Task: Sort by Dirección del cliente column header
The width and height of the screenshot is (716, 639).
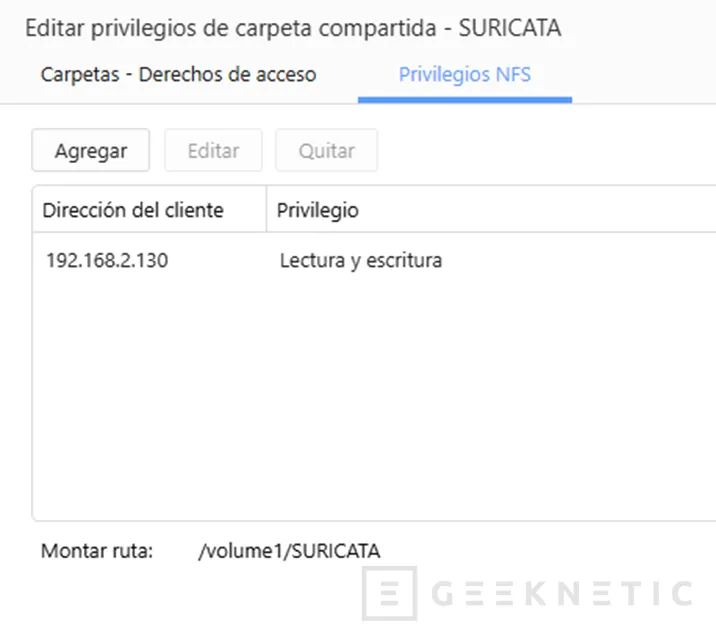Action: [x=133, y=211]
